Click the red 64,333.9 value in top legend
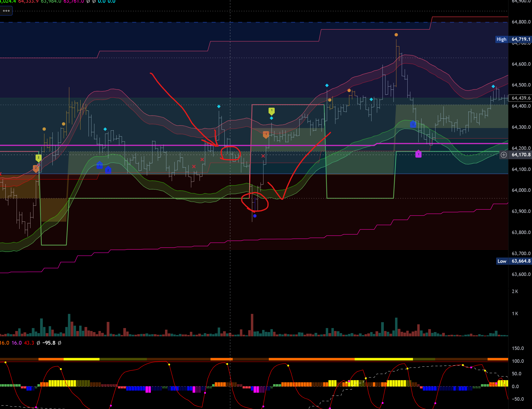The width and height of the screenshot is (532, 409). click(x=28, y=2)
